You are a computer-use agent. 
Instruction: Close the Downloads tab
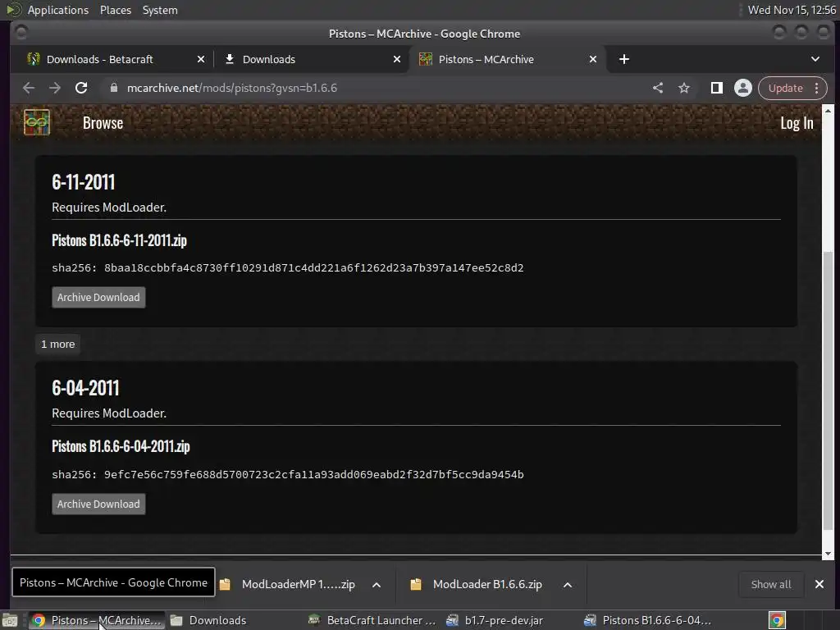tap(397, 59)
